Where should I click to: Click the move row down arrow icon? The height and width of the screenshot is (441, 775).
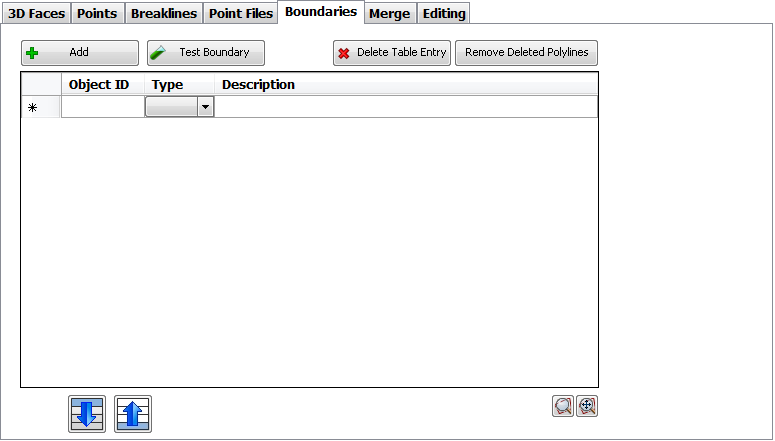coord(86,414)
